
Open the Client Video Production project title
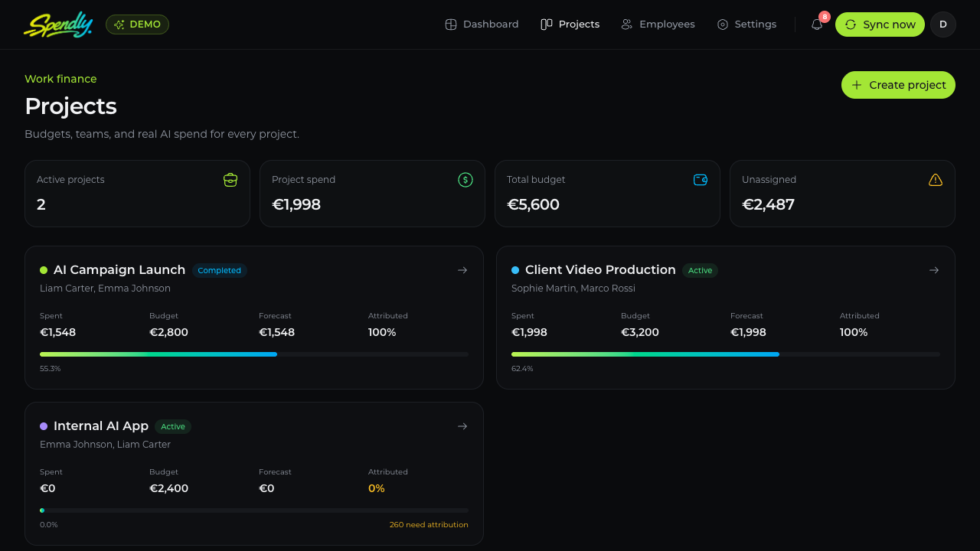click(x=600, y=270)
